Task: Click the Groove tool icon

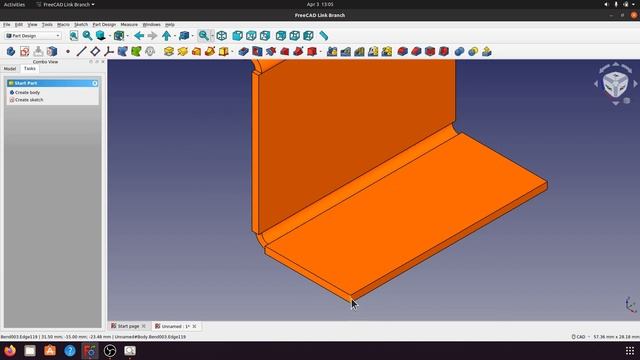Action: coord(271,51)
